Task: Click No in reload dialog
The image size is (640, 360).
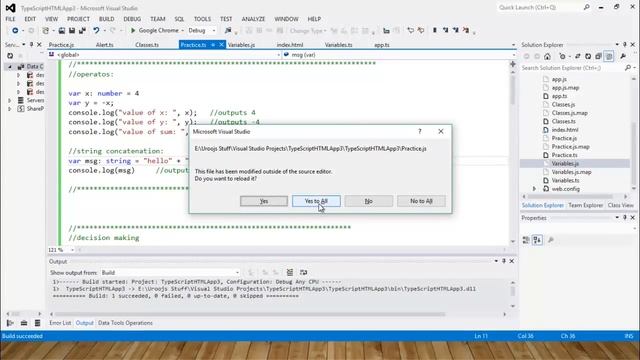Action: click(369, 201)
